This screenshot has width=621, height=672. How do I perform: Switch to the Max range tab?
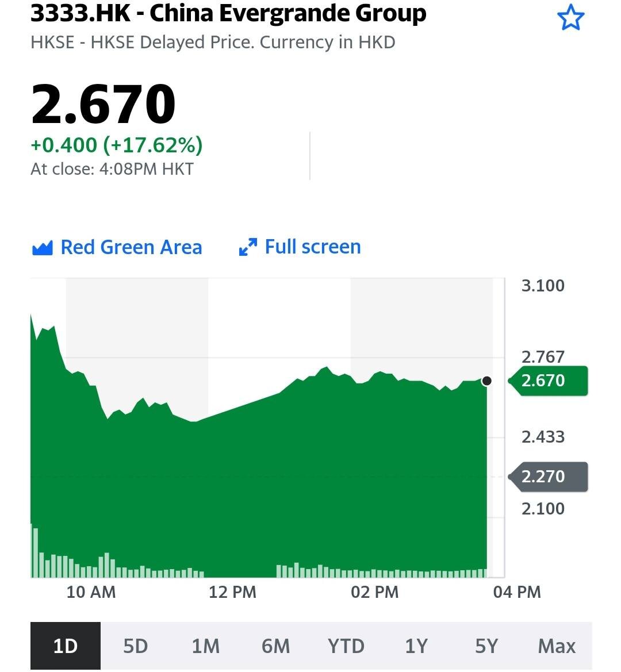[557, 646]
